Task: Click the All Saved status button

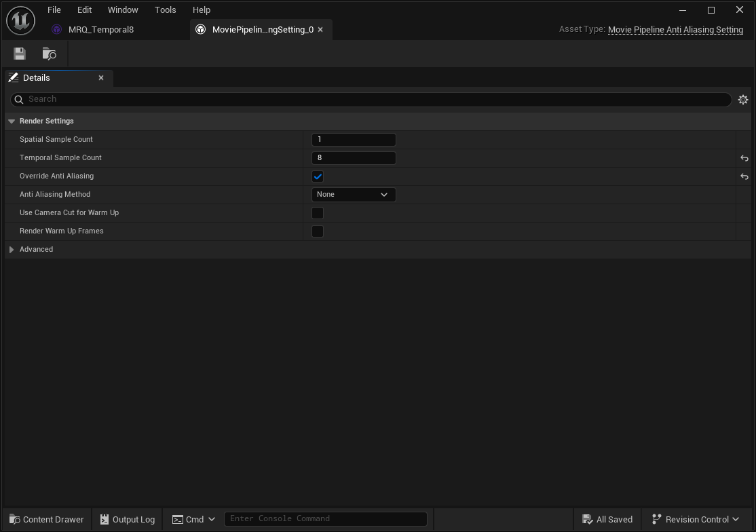Action: coord(607,520)
